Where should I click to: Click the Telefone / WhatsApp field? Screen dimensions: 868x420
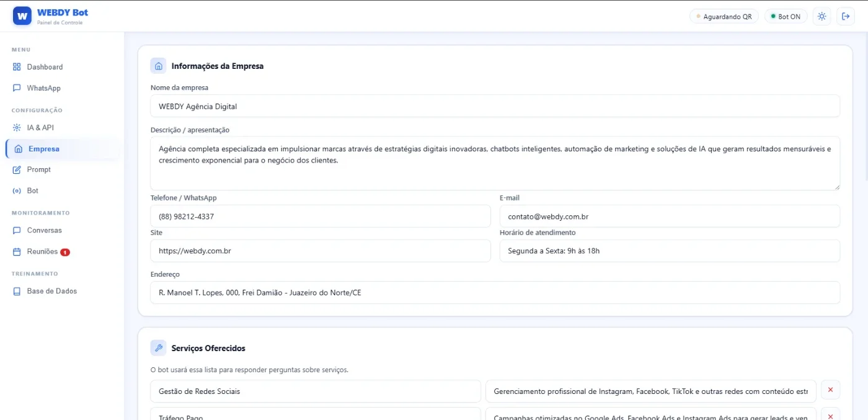(321, 217)
